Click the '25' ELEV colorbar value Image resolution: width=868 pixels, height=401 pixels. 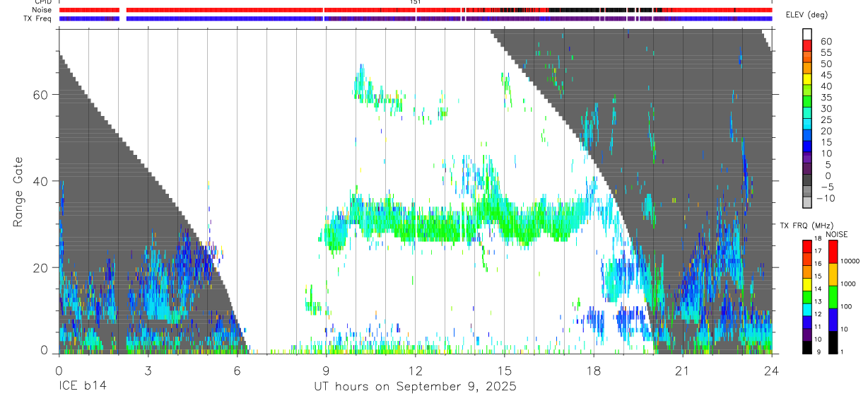click(826, 120)
